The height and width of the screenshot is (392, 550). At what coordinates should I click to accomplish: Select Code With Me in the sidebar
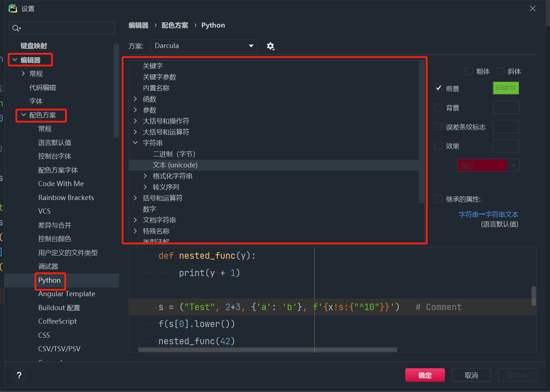point(61,184)
